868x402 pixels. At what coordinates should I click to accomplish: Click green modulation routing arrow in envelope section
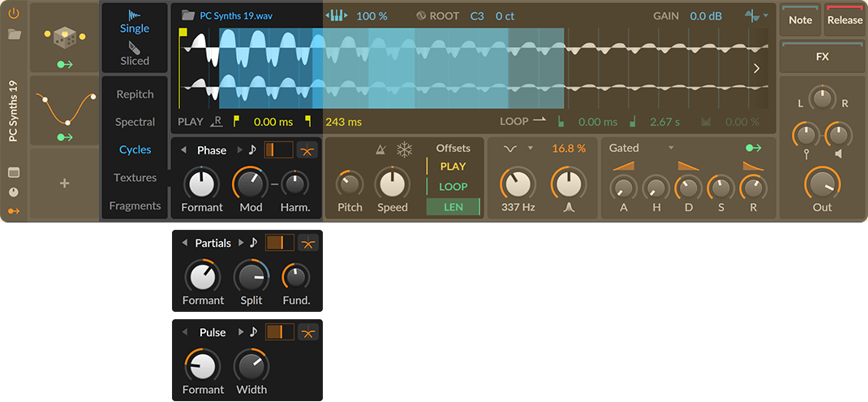(754, 148)
